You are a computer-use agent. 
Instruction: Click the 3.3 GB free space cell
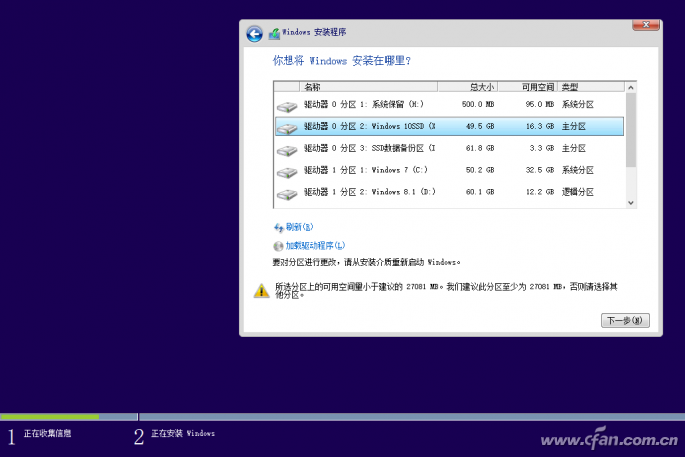[542, 148]
